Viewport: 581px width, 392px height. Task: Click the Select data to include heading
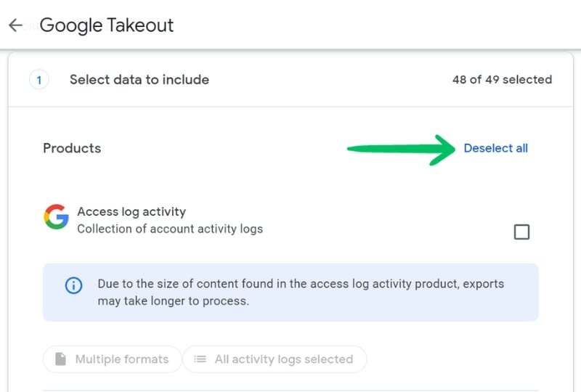coord(139,80)
